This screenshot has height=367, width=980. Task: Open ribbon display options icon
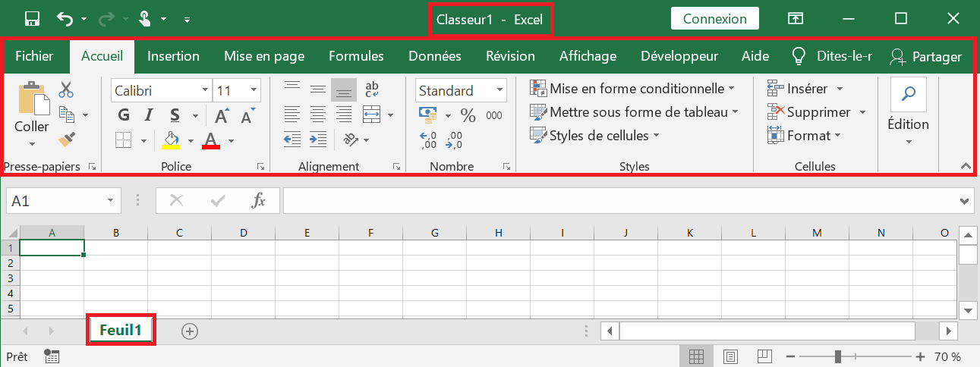(x=795, y=19)
